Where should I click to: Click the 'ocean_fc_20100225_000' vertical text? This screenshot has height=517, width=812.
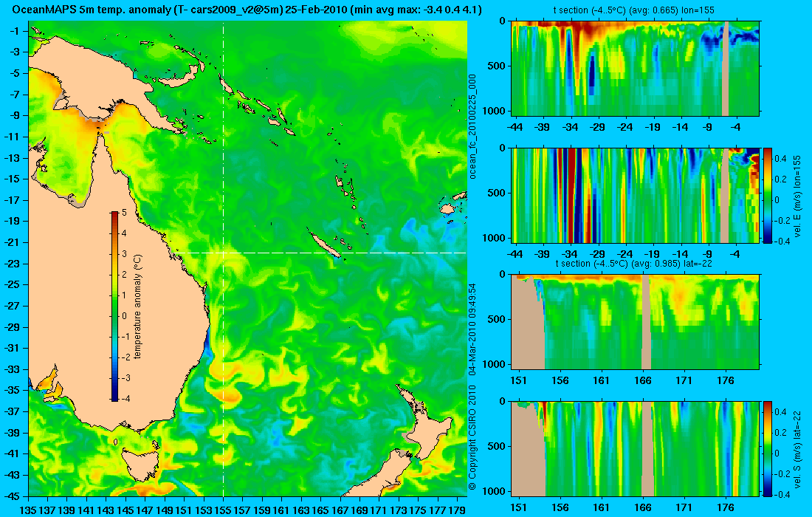[472, 127]
